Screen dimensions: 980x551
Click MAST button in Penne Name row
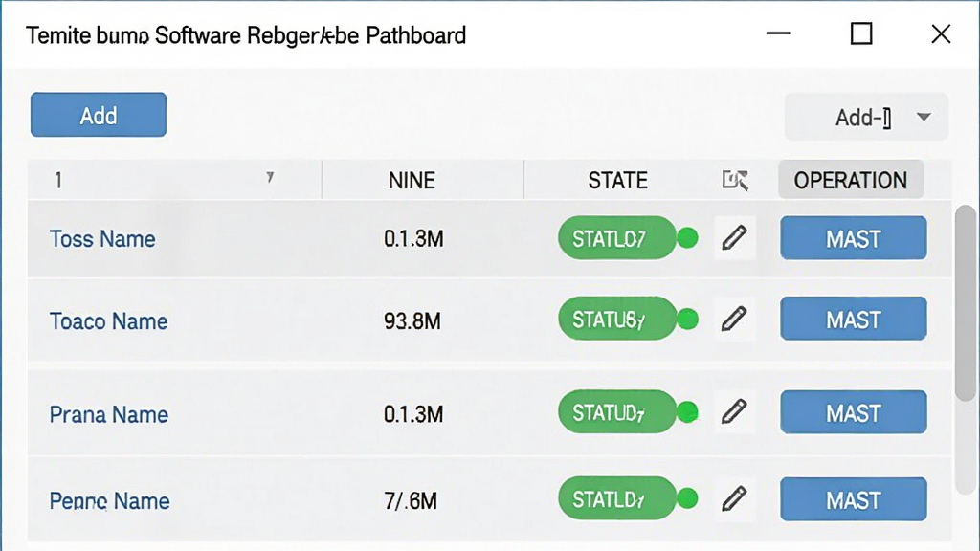(853, 499)
